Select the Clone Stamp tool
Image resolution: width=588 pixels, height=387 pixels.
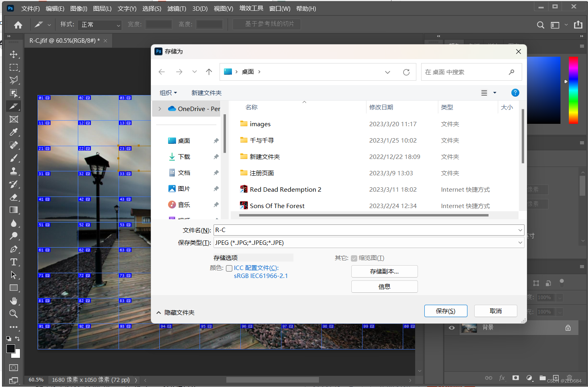click(14, 171)
